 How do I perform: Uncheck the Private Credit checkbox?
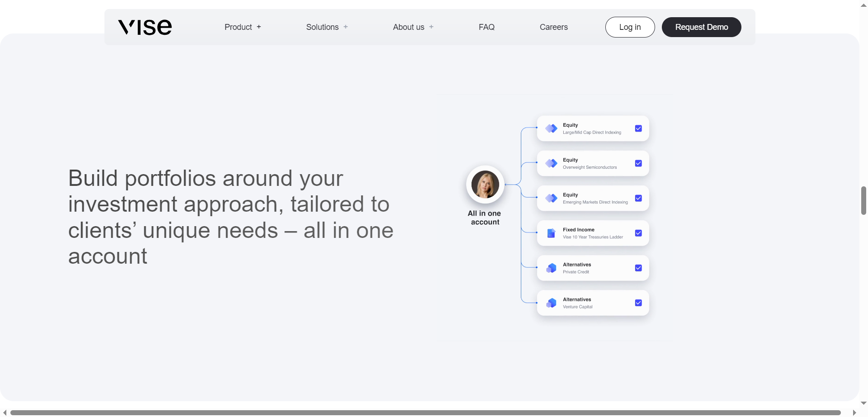[x=638, y=268]
